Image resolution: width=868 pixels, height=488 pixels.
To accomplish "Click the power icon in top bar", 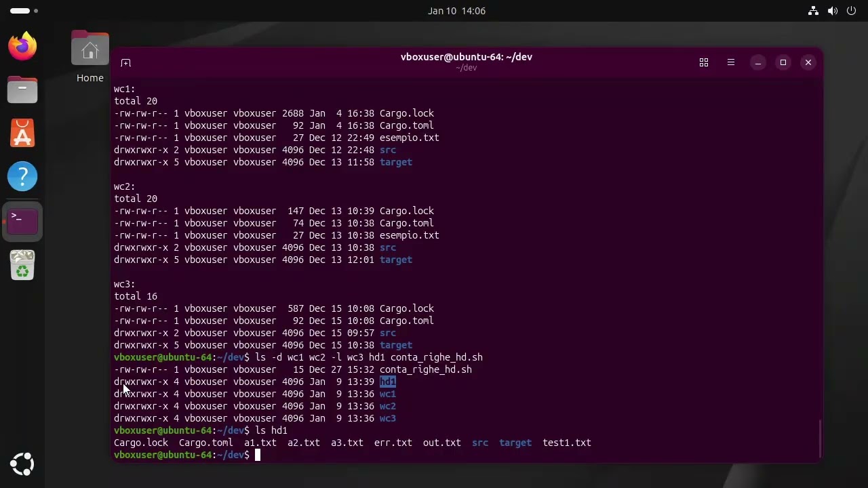I will [852, 11].
